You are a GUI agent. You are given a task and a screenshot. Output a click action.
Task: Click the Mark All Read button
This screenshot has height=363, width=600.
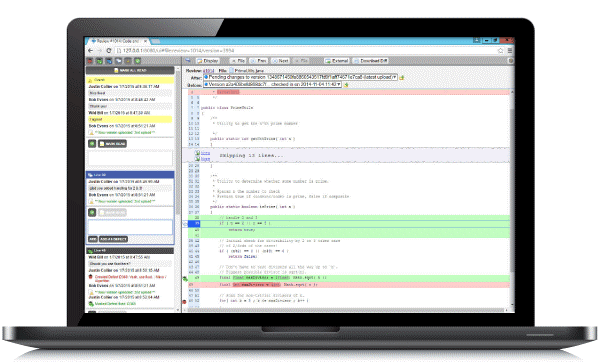click(130, 70)
